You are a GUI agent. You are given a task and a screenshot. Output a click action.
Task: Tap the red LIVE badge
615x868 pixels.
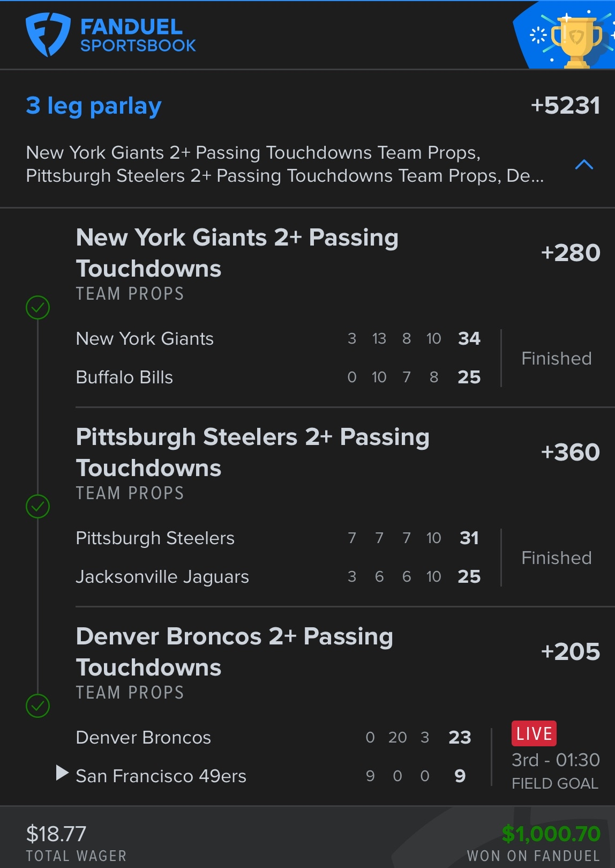[x=534, y=733]
